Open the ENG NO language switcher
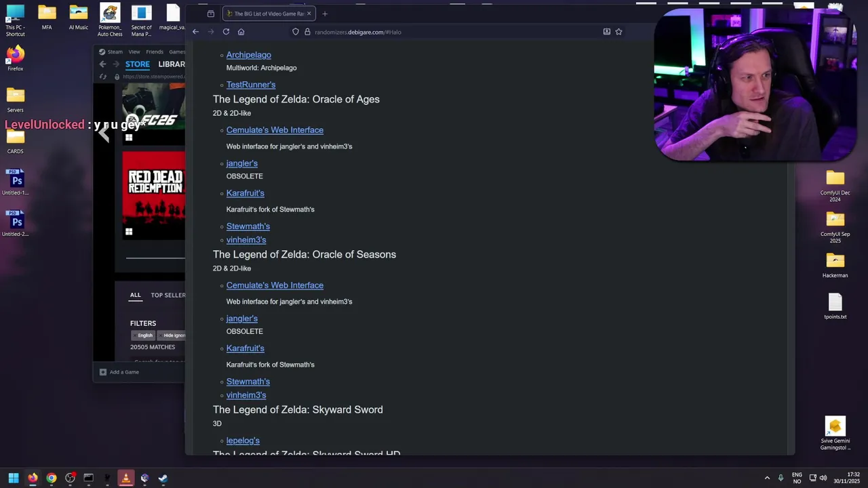 click(797, 478)
